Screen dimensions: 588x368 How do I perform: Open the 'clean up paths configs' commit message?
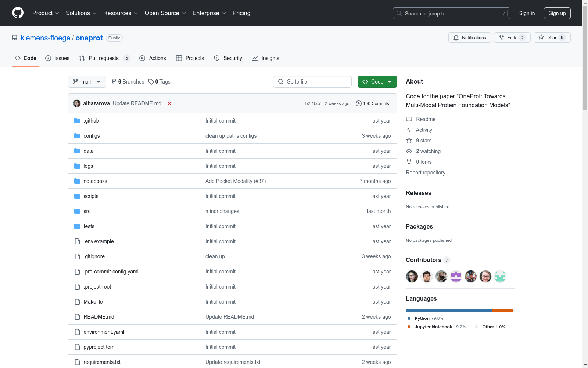coord(231,136)
